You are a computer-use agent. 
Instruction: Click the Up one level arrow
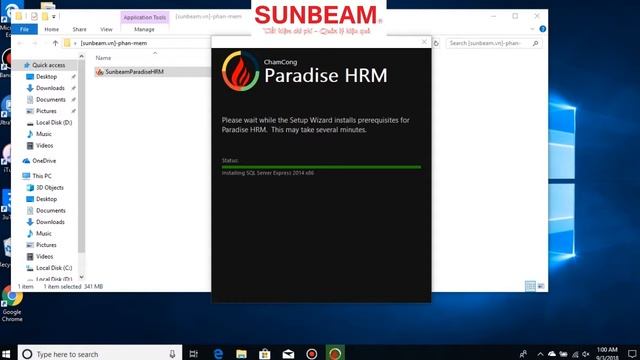(x=55, y=43)
